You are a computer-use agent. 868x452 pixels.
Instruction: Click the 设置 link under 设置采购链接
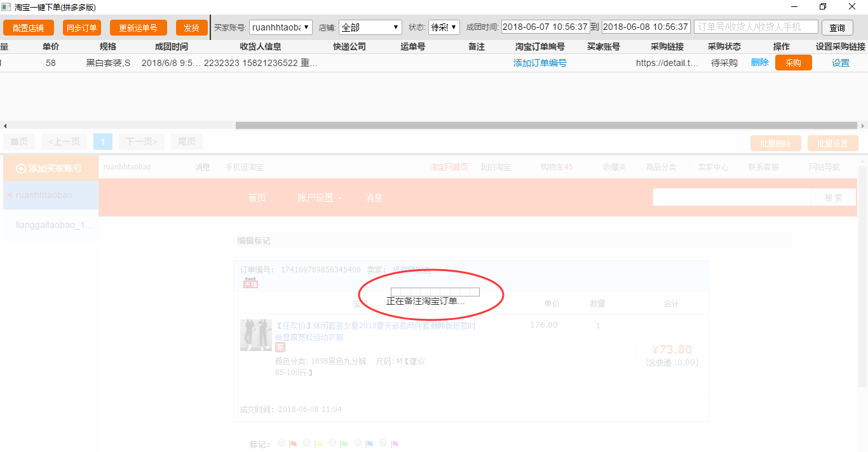[x=841, y=63]
